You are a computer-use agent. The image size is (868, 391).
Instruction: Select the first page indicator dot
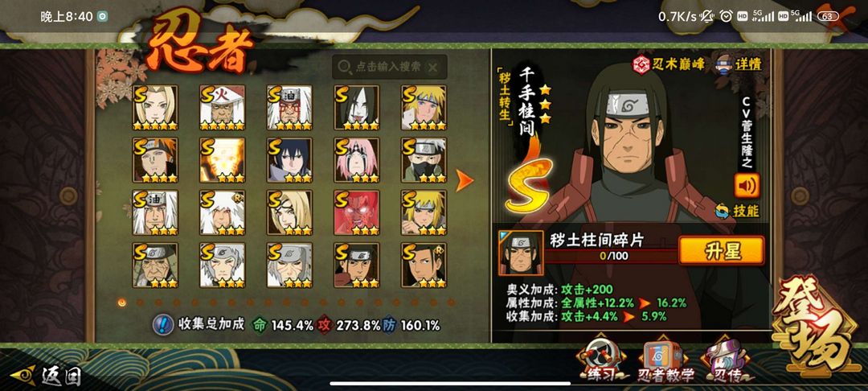pyautogui.click(x=122, y=303)
